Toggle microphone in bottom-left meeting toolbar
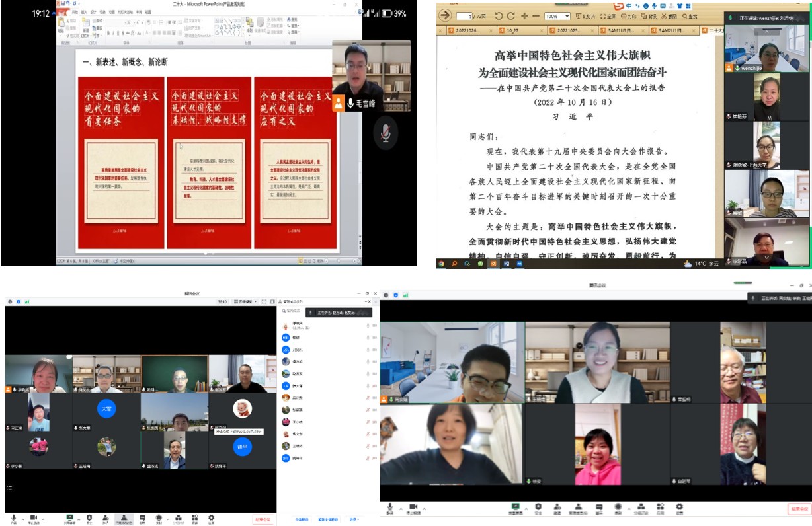This screenshot has width=812, height=526. (x=13, y=518)
